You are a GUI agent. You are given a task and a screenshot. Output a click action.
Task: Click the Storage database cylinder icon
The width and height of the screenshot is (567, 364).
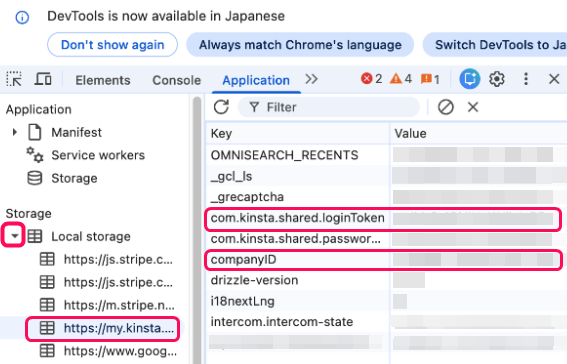35,178
